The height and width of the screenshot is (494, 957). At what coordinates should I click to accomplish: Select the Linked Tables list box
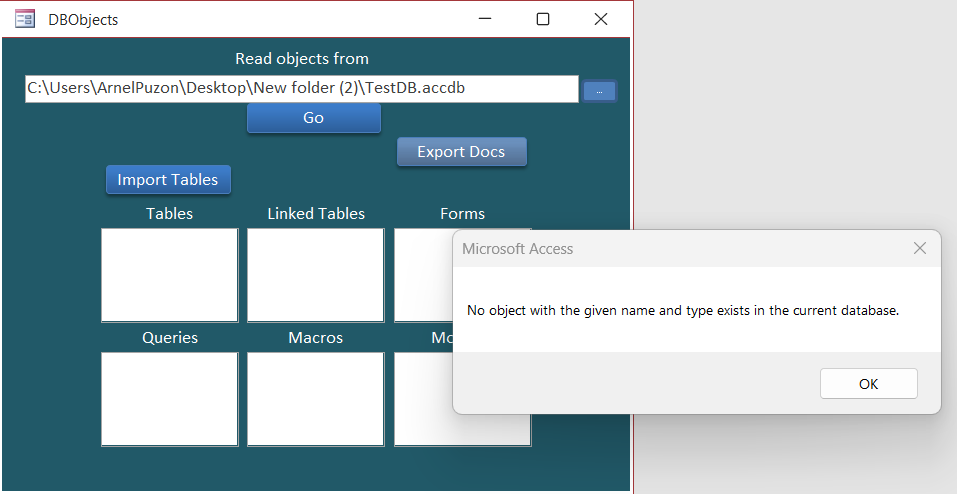[316, 275]
